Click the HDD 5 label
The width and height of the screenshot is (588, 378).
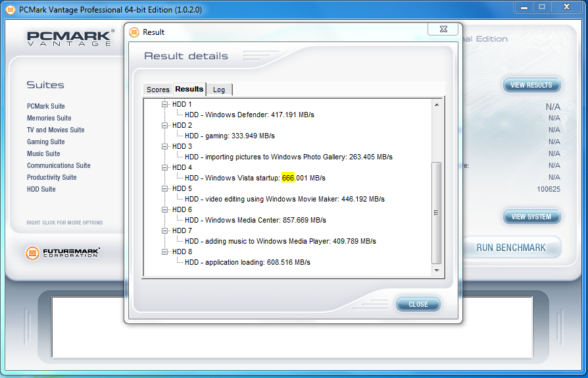[182, 188]
